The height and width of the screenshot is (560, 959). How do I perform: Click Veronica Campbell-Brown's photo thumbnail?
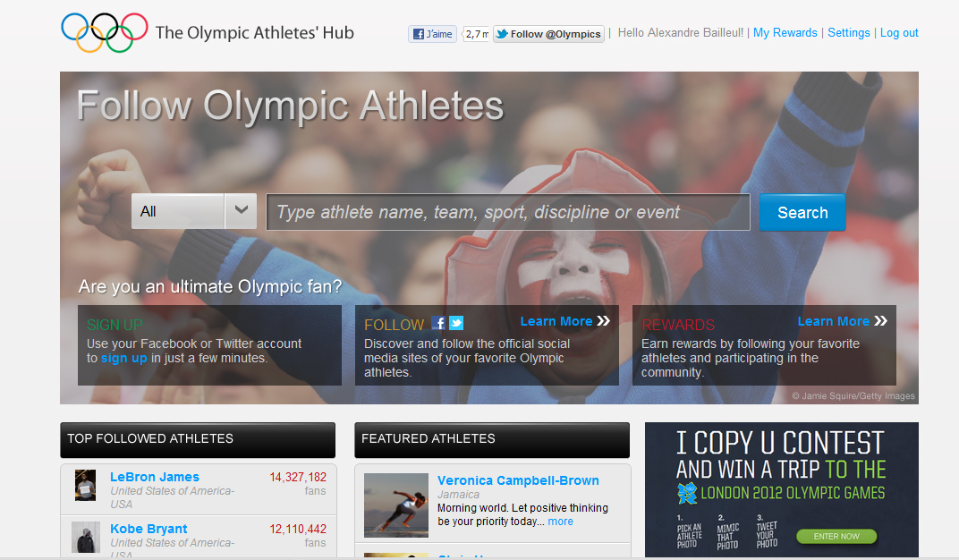[395, 505]
